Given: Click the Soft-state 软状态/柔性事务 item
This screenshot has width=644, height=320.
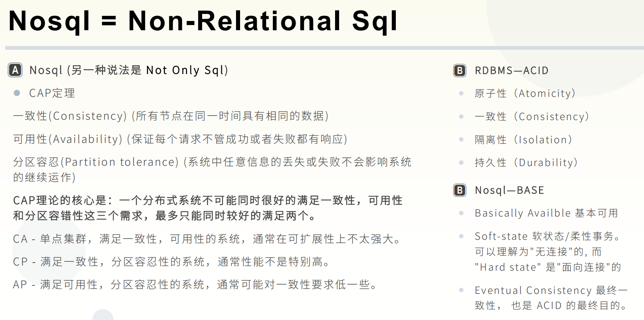Looking at the screenshot, I should [x=548, y=252].
